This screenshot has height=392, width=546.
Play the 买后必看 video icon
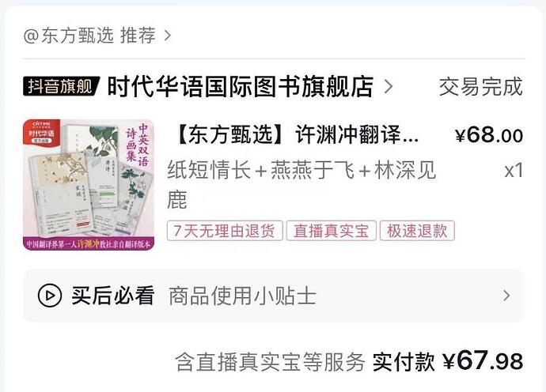50,296
